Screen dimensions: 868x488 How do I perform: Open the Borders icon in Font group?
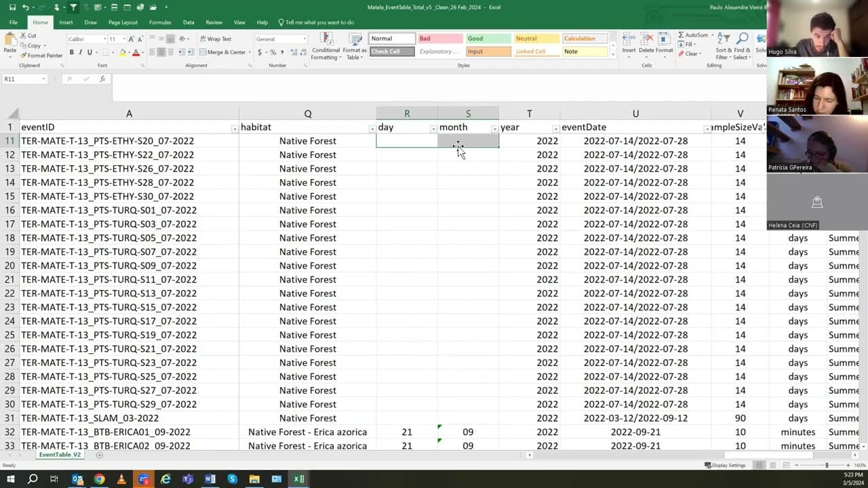coord(106,52)
